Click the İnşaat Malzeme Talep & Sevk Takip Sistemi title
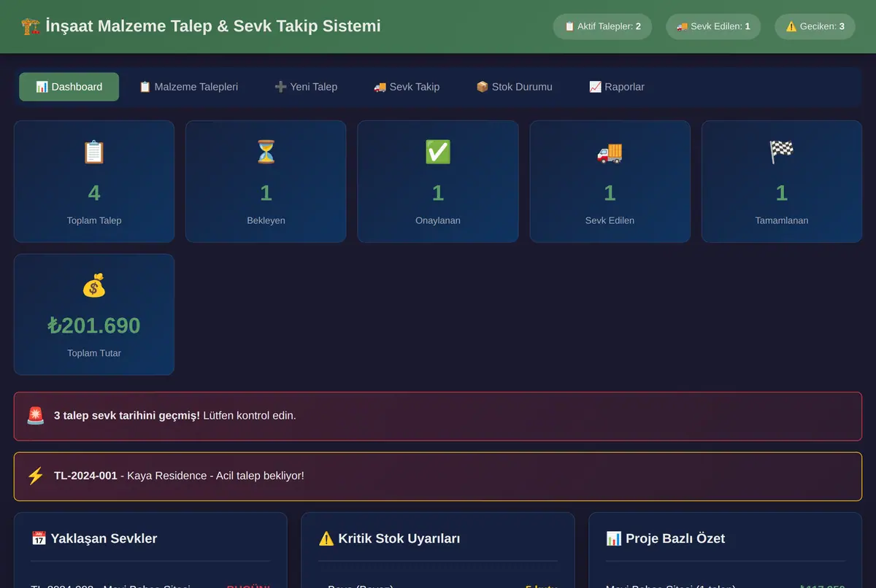Image resolution: width=876 pixels, height=588 pixels. point(213,26)
